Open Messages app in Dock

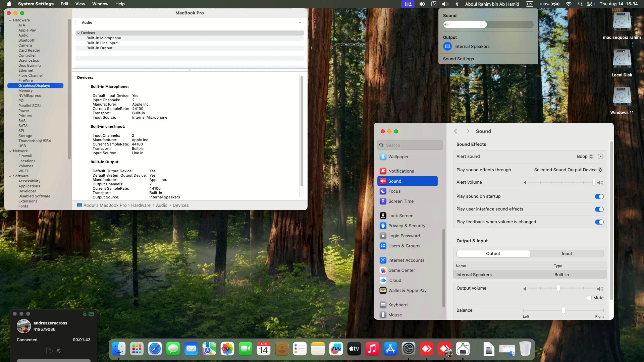point(173,349)
